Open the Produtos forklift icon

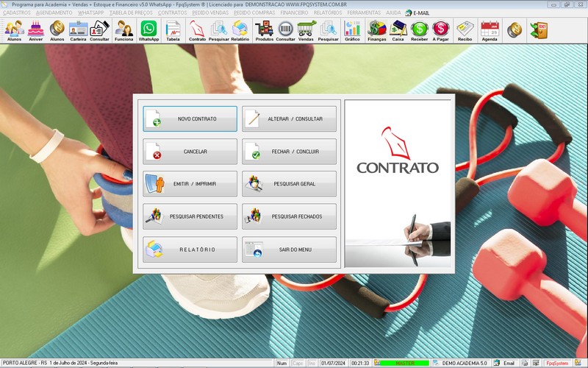click(265, 30)
